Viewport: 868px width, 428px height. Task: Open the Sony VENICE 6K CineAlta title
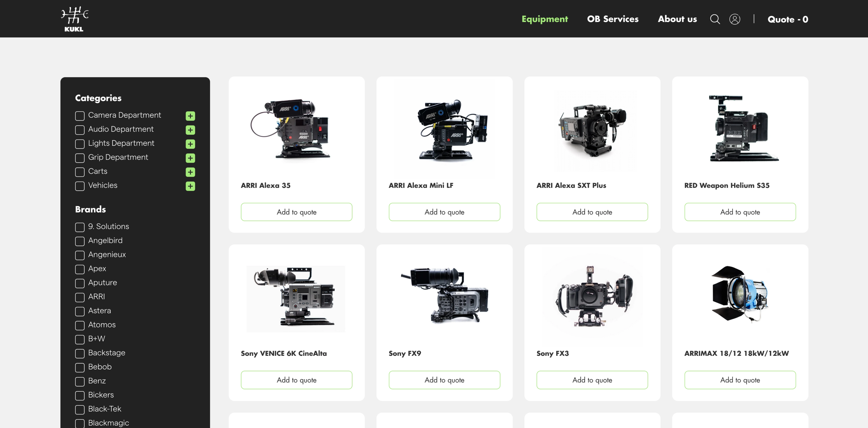(x=284, y=354)
